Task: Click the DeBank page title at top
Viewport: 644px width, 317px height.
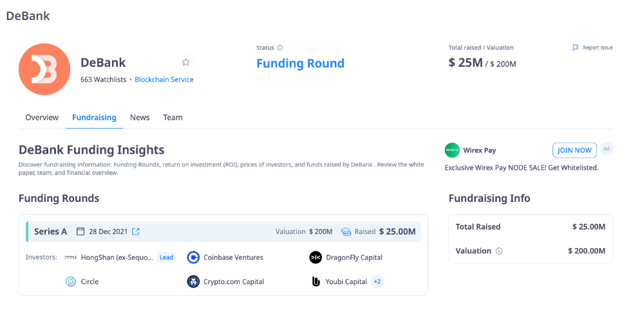Action: pyautogui.click(x=28, y=16)
